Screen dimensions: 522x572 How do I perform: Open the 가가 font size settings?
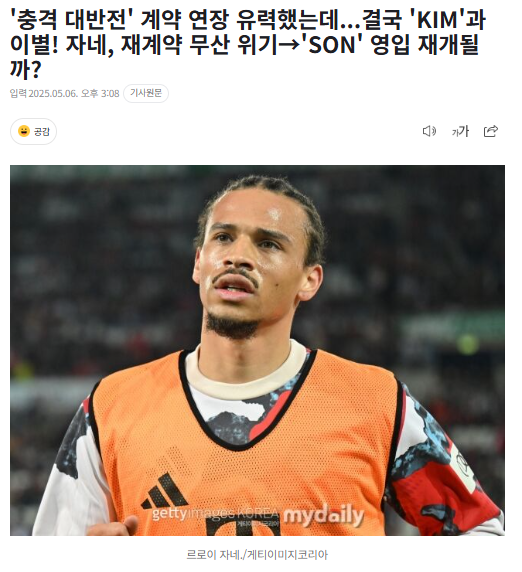(460, 131)
